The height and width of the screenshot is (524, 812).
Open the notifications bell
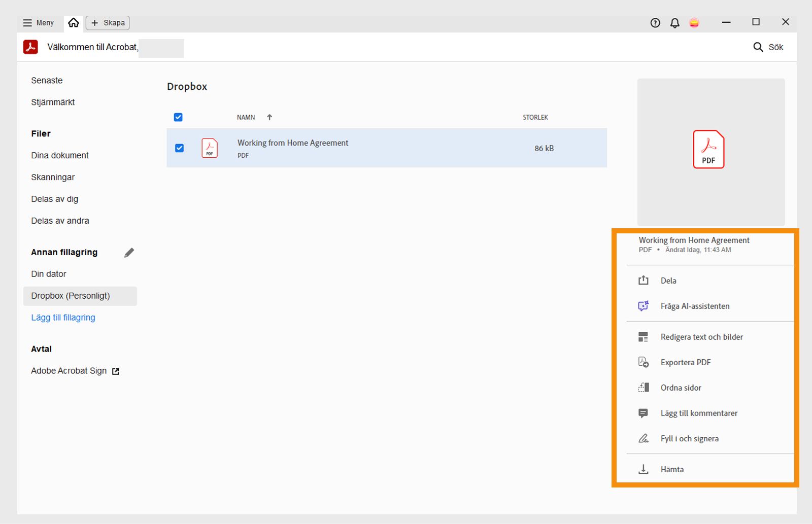pos(675,23)
